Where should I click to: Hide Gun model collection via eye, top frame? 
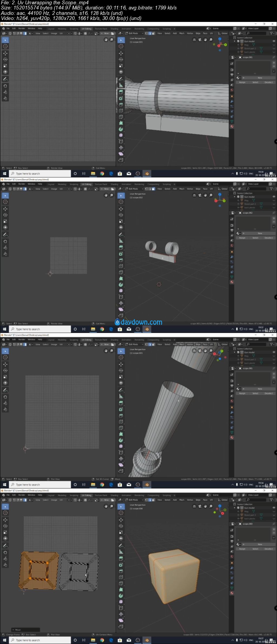274,41
